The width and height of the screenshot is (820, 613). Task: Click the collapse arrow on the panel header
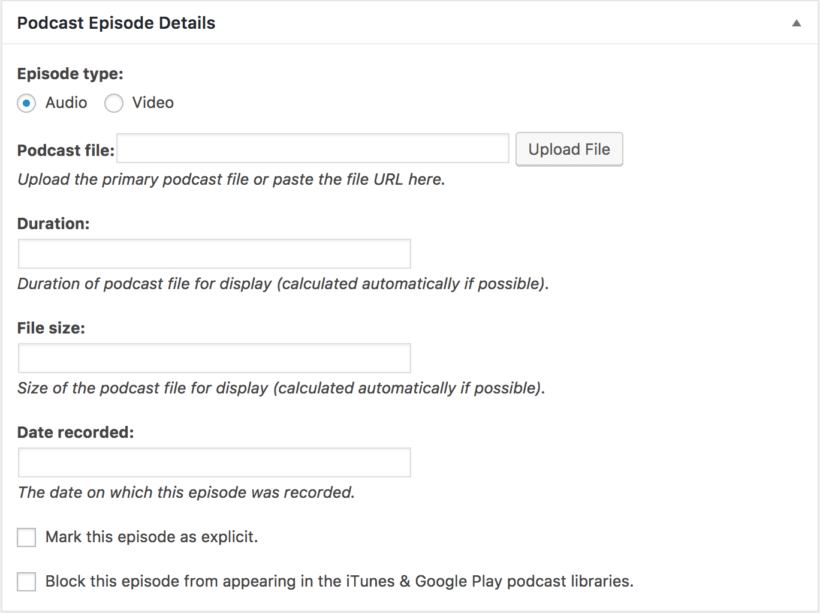point(797,21)
